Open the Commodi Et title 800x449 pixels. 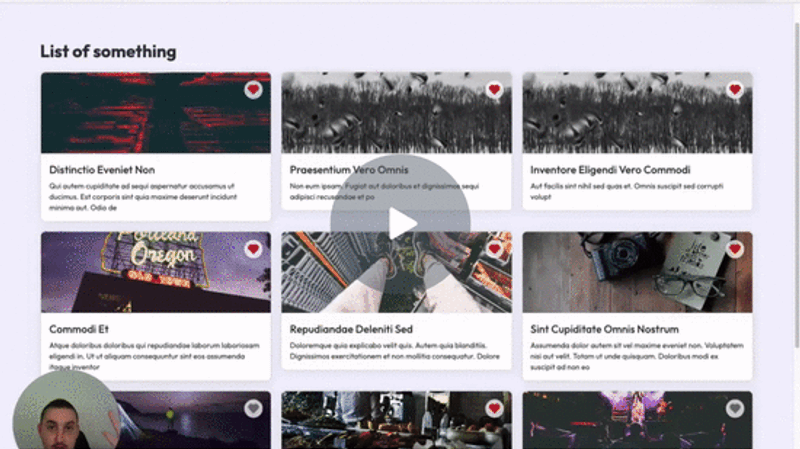coord(79,329)
